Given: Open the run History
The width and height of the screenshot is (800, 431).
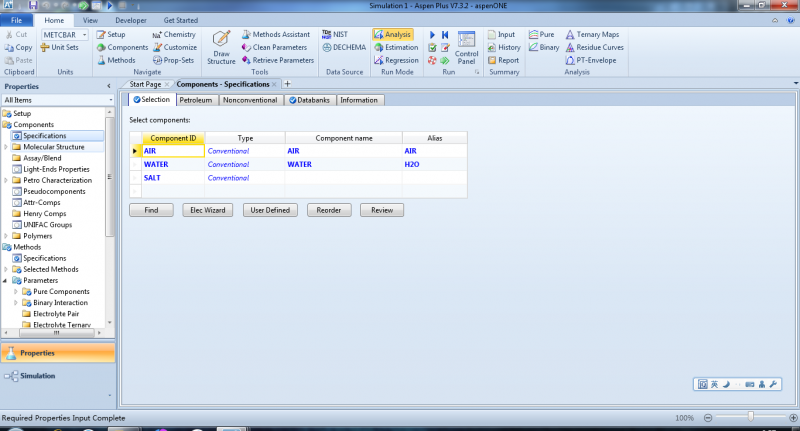Looking at the screenshot, I should [504, 47].
